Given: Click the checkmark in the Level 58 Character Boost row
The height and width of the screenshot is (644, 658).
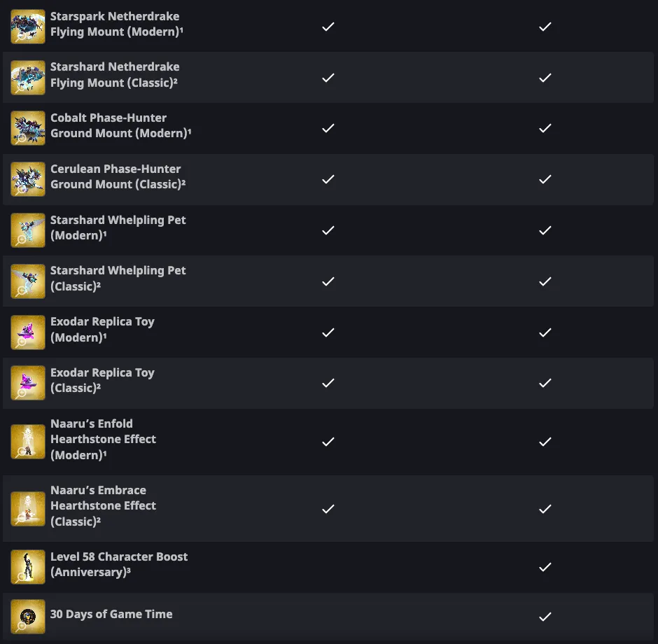Looking at the screenshot, I should [545, 567].
